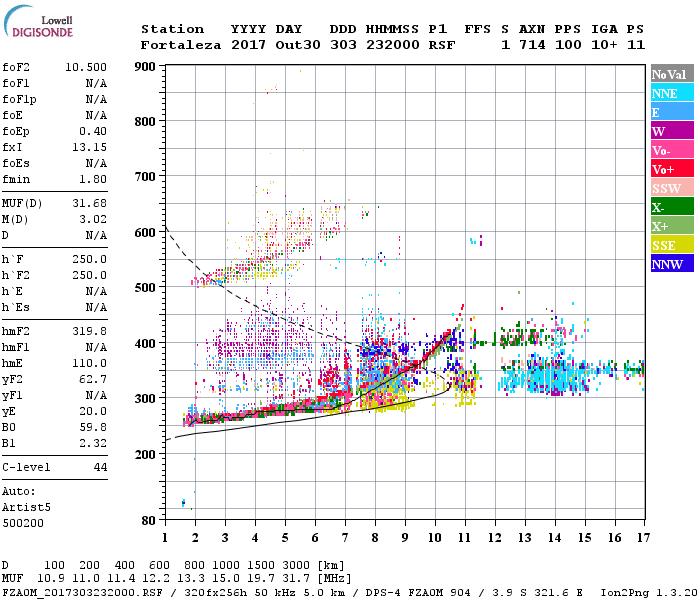The image size is (700, 600).
Task: Click the B0 value 59.8
Action: click(x=93, y=427)
